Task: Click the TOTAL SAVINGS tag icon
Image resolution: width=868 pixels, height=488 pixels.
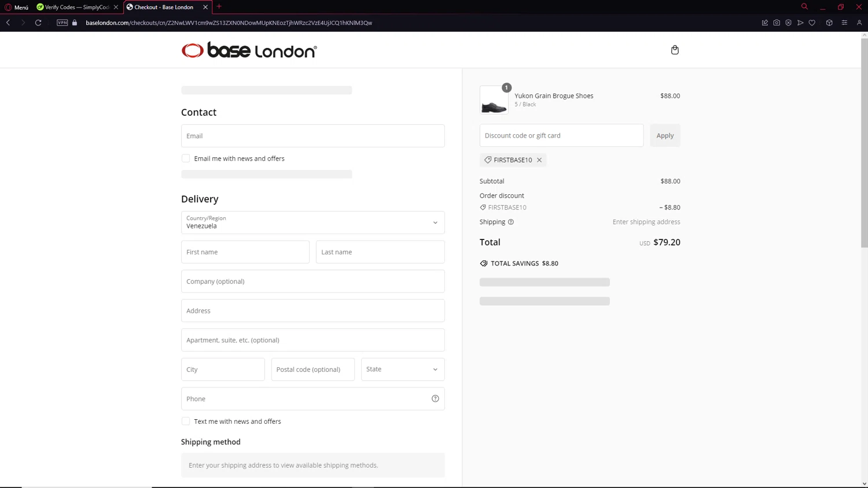Action: coord(484,264)
